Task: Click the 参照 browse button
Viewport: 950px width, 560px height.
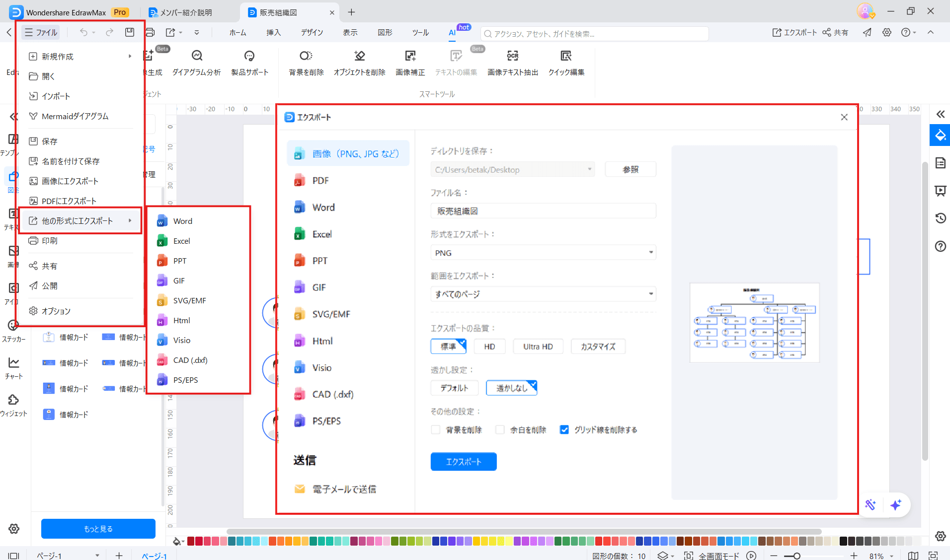Action: (630, 169)
